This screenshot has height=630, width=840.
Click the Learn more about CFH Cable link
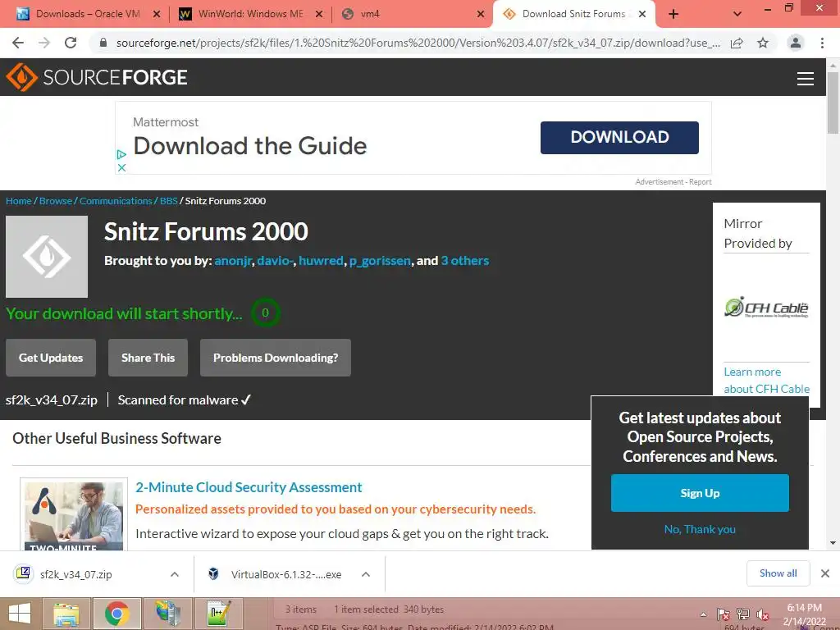pyautogui.click(x=766, y=381)
